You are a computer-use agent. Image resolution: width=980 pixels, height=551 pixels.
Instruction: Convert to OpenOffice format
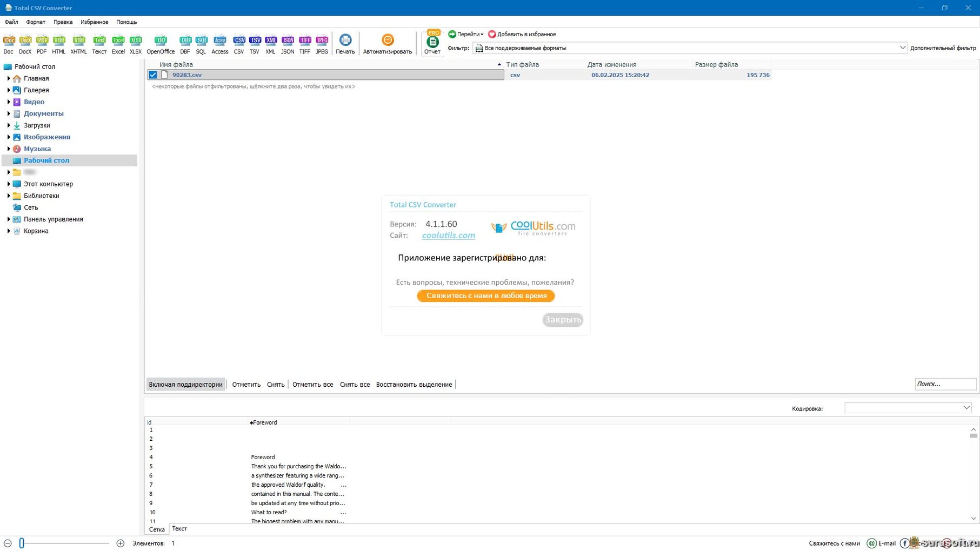(x=161, y=44)
